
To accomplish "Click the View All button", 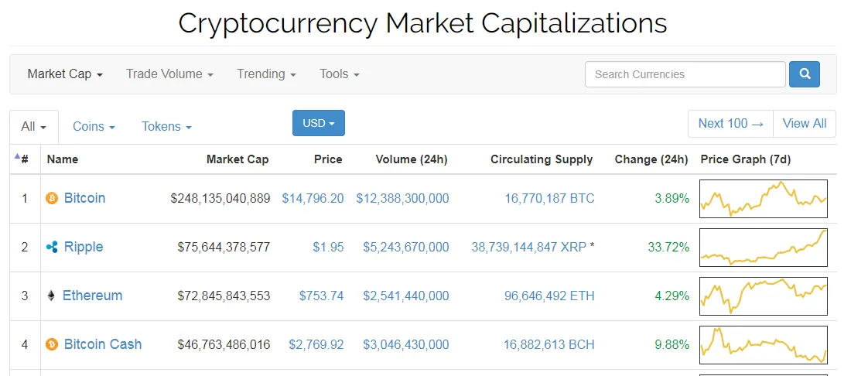I will click(x=805, y=124).
